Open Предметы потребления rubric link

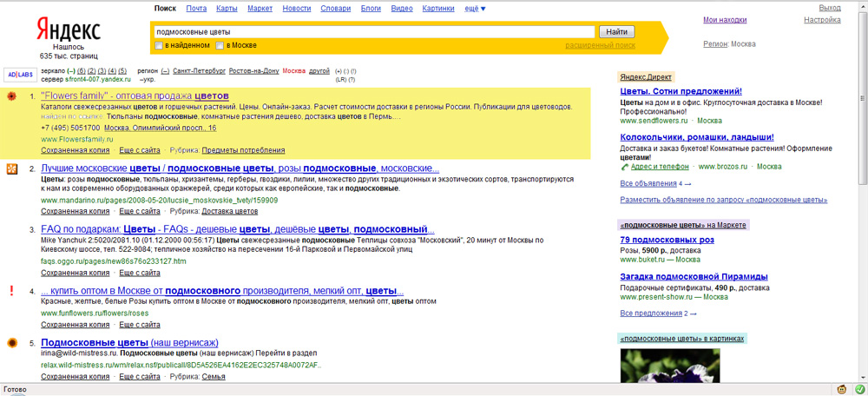[x=243, y=150]
